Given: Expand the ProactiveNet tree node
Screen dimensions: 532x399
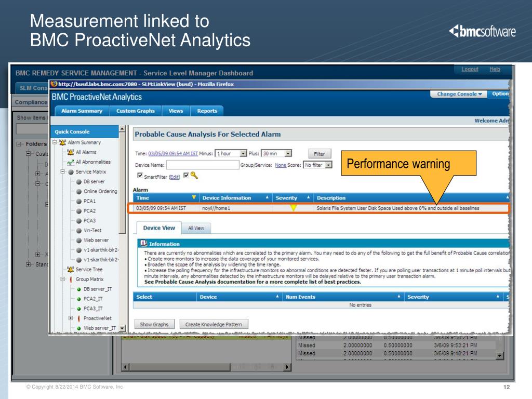Looking at the screenshot, I should (71, 318).
